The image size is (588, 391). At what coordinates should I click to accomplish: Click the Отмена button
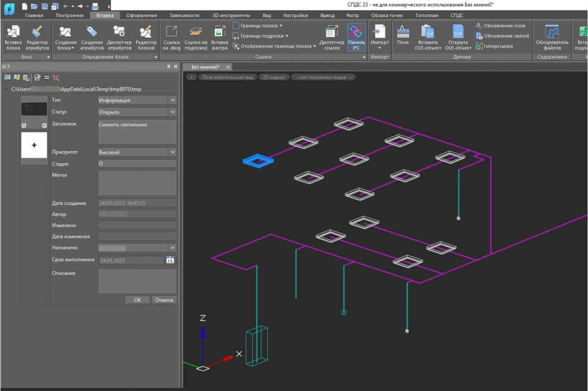tap(164, 300)
